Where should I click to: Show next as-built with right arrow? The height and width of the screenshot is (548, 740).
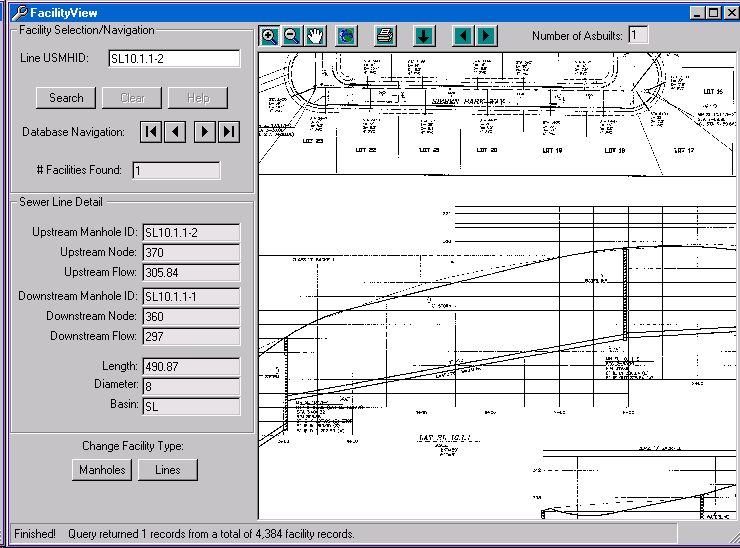pos(486,36)
